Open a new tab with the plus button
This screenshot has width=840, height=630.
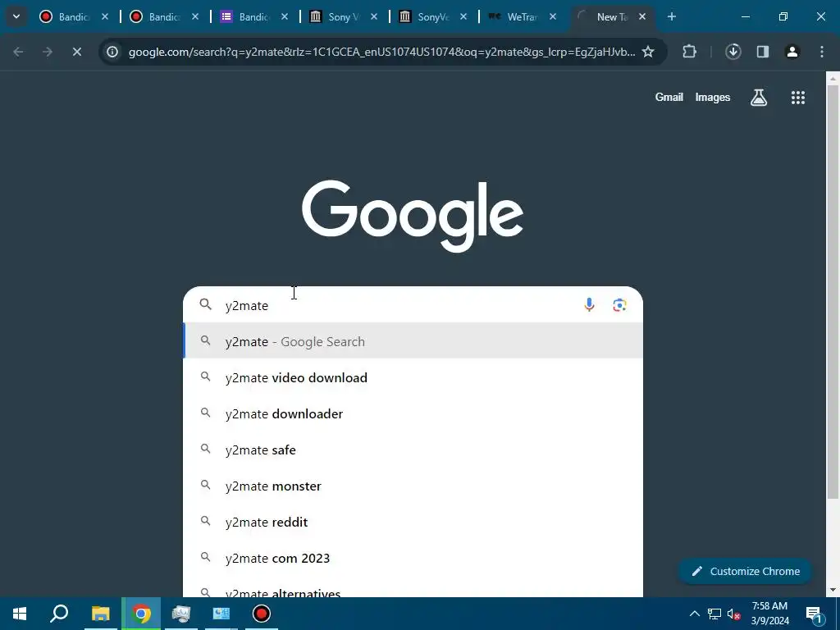pyautogui.click(x=671, y=16)
